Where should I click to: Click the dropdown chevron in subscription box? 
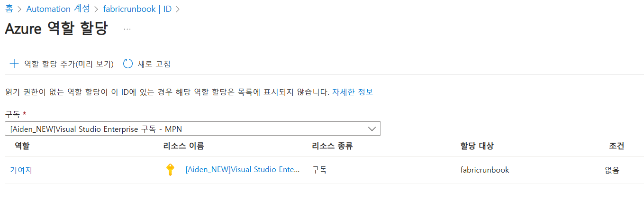coord(372,128)
